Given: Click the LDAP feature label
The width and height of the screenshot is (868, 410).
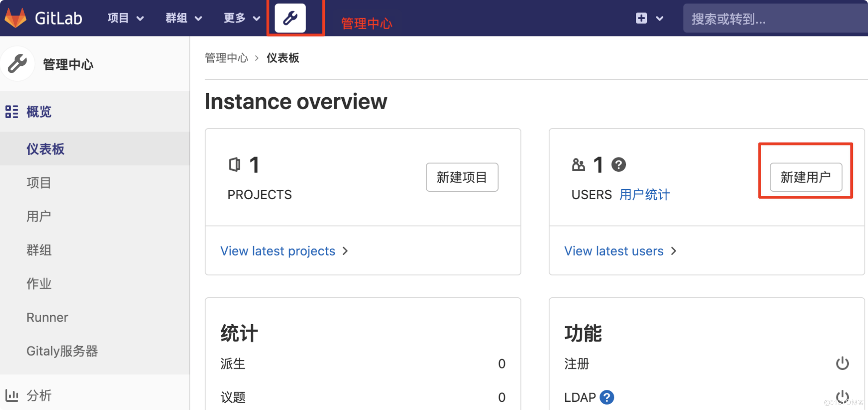Looking at the screenshot, I should coord(580,397).
